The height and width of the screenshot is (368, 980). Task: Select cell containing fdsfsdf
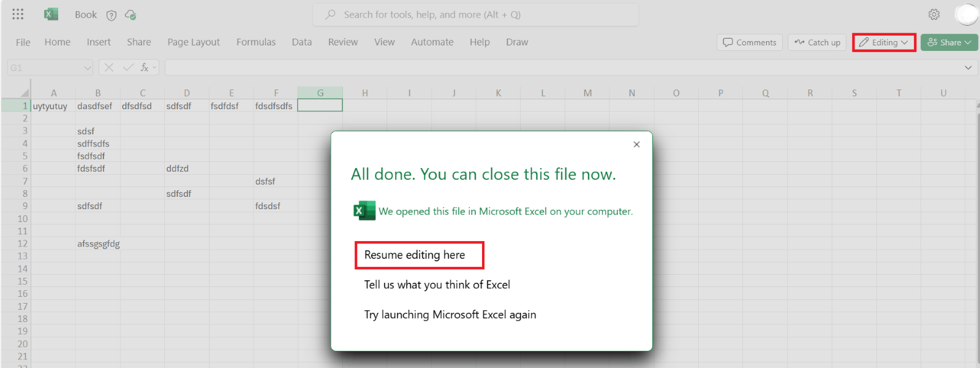pos(98,169)
